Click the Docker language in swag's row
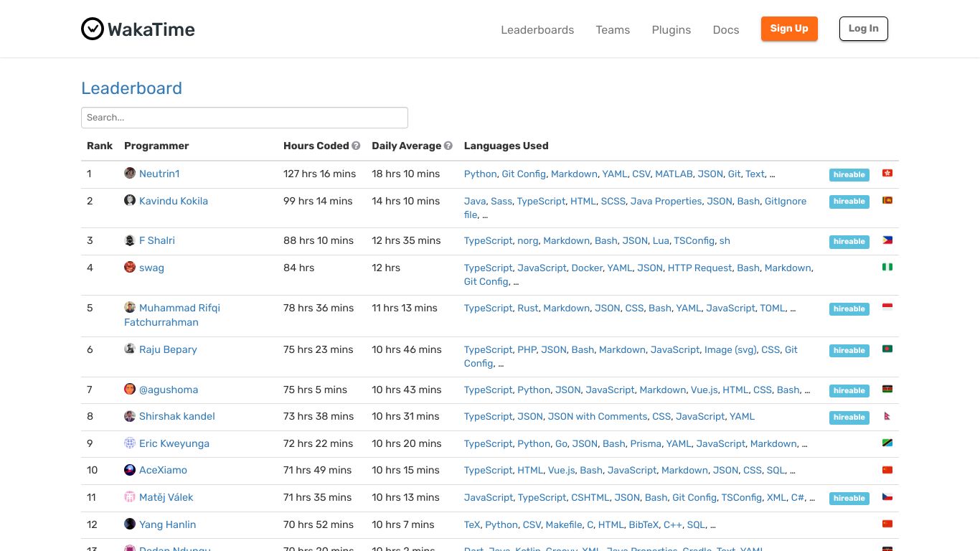Image resolution: width=980 pixels, height=551 pixels. point(587,268)
